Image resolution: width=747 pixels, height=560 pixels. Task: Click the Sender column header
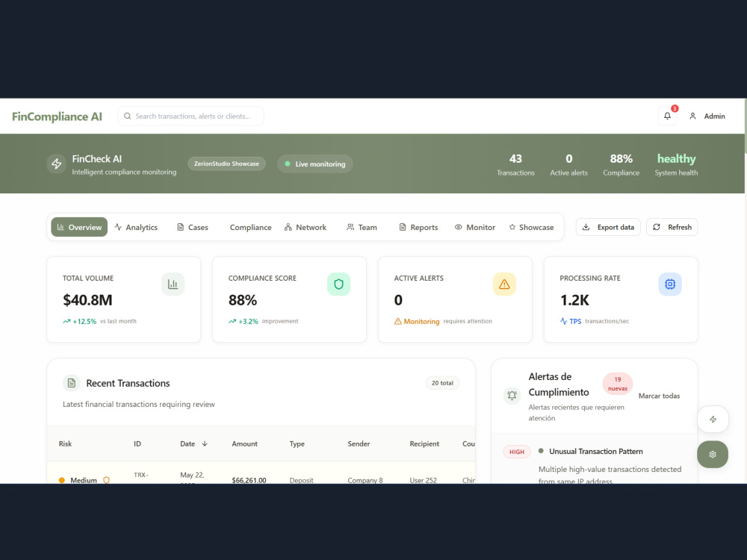tap(359, 444)
